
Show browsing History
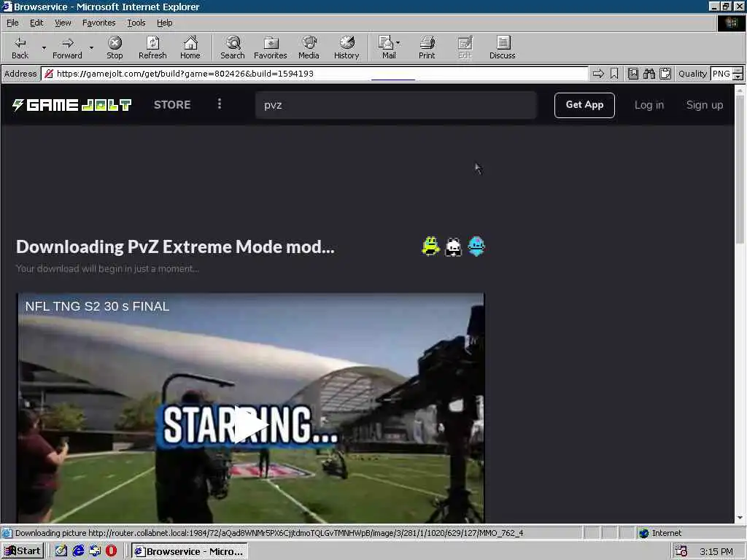pos(347,47)
